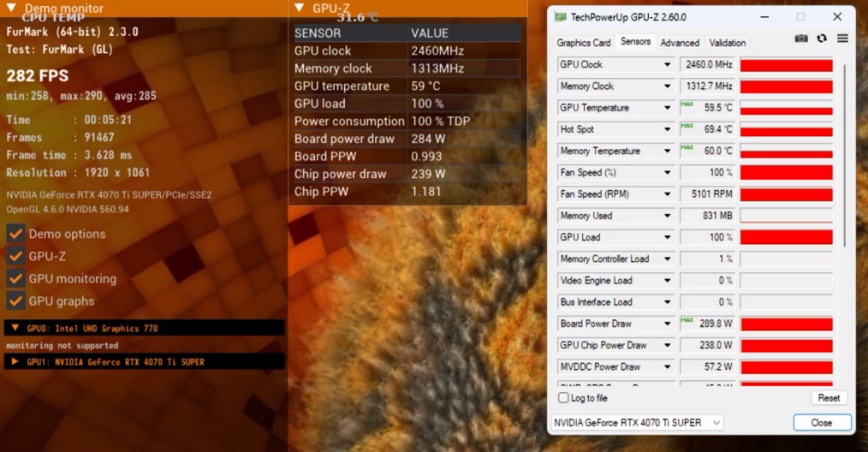Click the GPU-Z refresh icon
The width and height of the screenshot is (868, 452).
[822, 39]
